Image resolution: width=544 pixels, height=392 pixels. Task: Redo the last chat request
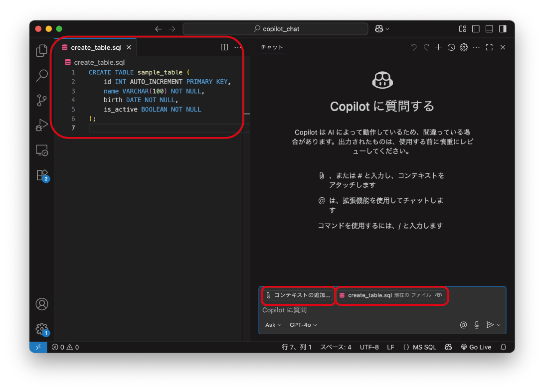click(426, 47)
